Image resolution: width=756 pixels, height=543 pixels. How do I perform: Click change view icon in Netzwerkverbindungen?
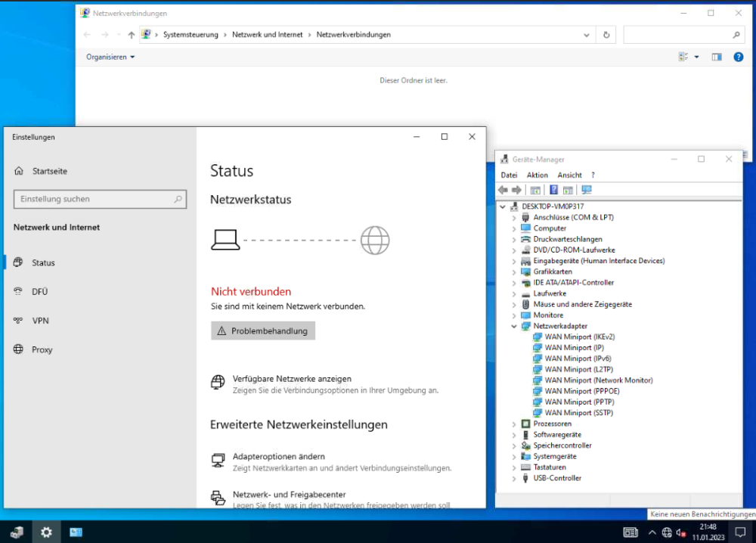click(x=683, y=57)
